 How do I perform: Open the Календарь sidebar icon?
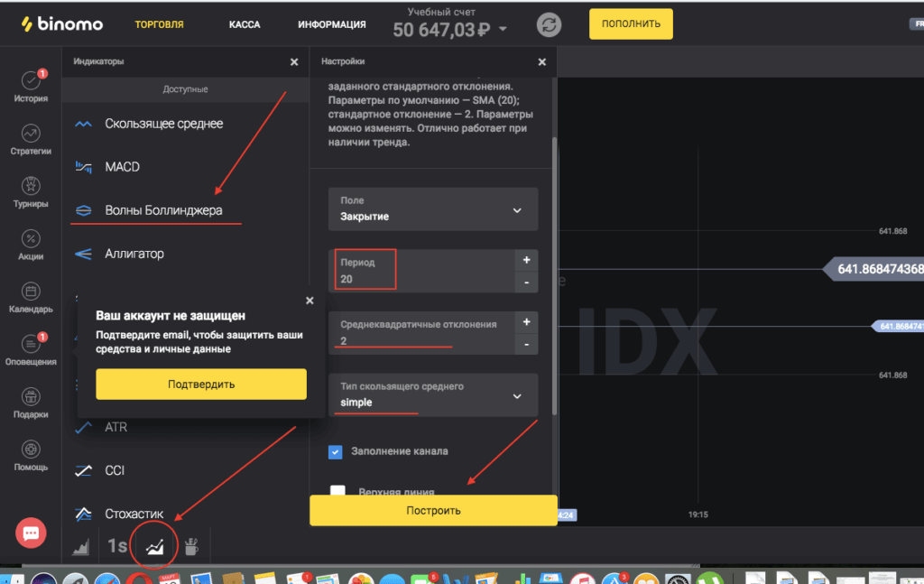[x=31, y=292]
